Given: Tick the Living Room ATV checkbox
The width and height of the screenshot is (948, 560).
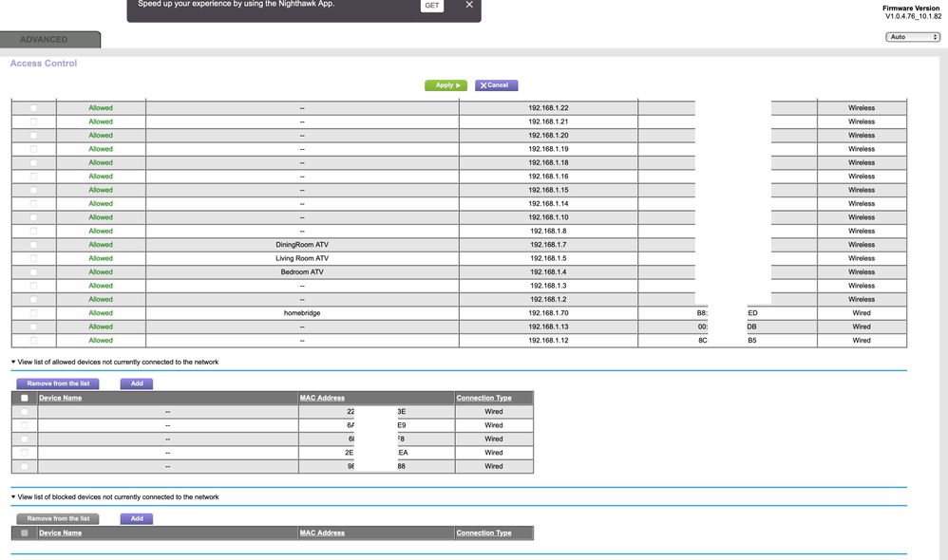Looking at the screenshot, I should point(33,258).
